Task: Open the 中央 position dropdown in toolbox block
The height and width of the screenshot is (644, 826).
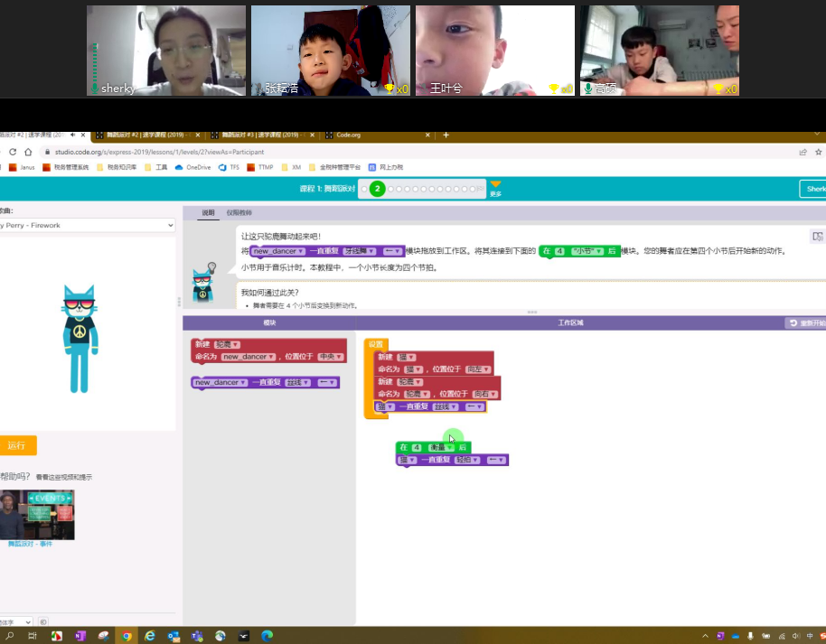Action: pyautogui.click(x=330, y=357)
